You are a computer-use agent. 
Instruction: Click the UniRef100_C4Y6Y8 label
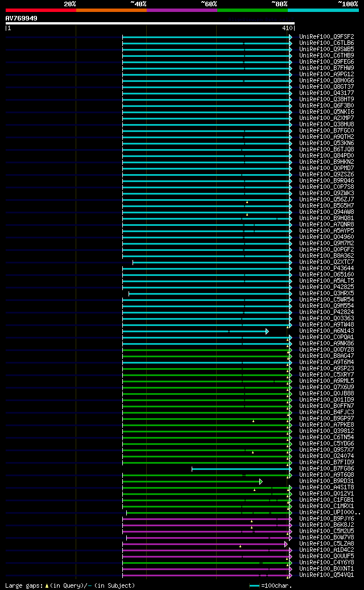point(326,563)
